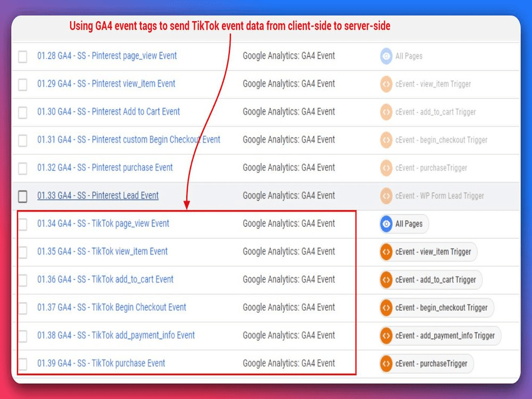
Task: Open tag 01.32 Pinterest purchase Event
Action: click(x=105, y=168)
